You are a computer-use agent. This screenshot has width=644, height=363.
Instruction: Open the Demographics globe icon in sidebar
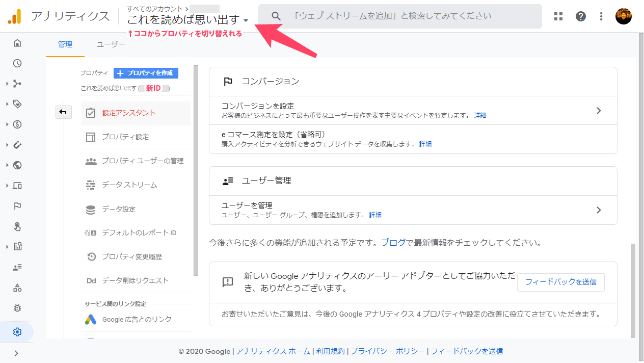point(17,165)
